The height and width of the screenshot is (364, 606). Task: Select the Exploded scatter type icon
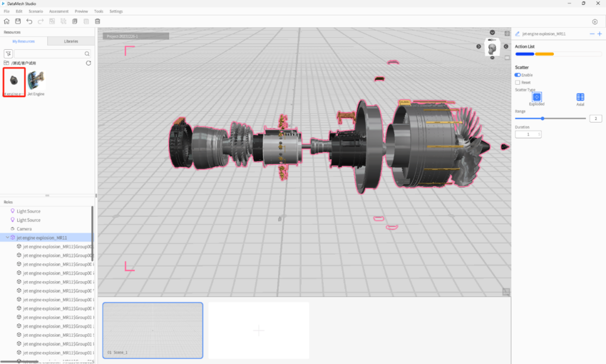(x=537, y=96)
